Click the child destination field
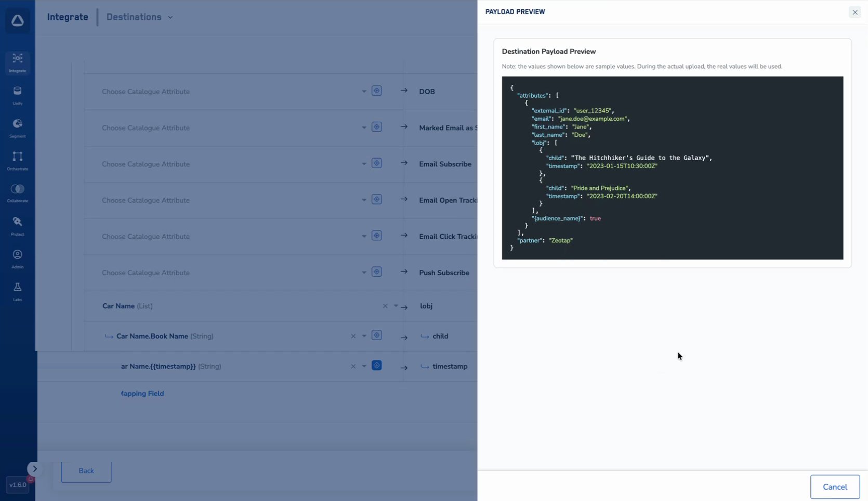The height and width of the screenshot is (501, 868). click(440, 336)
